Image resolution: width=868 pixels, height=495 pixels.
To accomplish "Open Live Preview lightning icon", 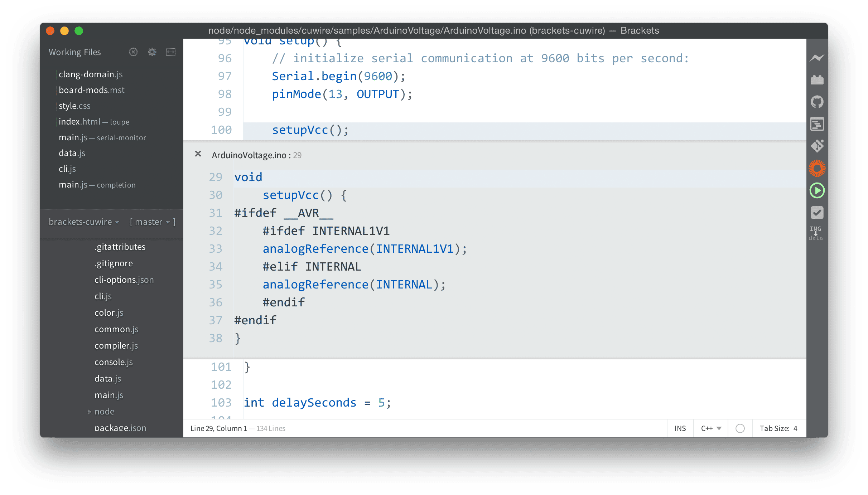I will pos(817,58).
